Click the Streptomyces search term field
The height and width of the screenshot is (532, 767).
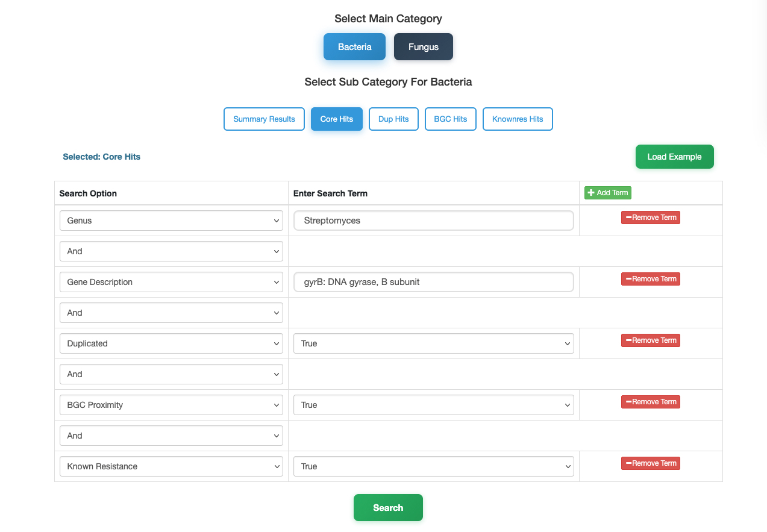(433, 220)
